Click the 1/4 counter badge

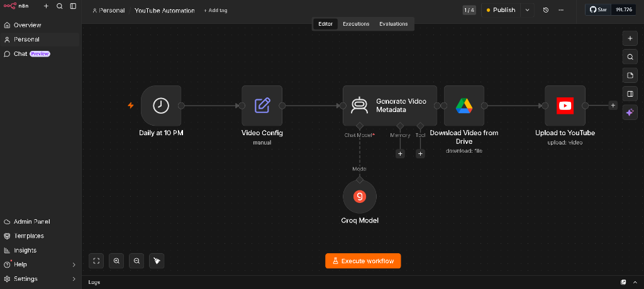(x=469, y=10)
